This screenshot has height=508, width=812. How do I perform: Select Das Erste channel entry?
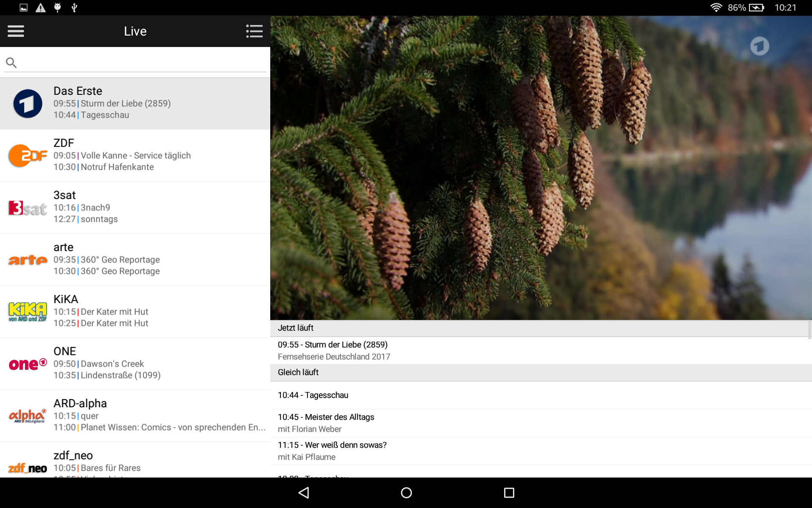coord(135,103)
